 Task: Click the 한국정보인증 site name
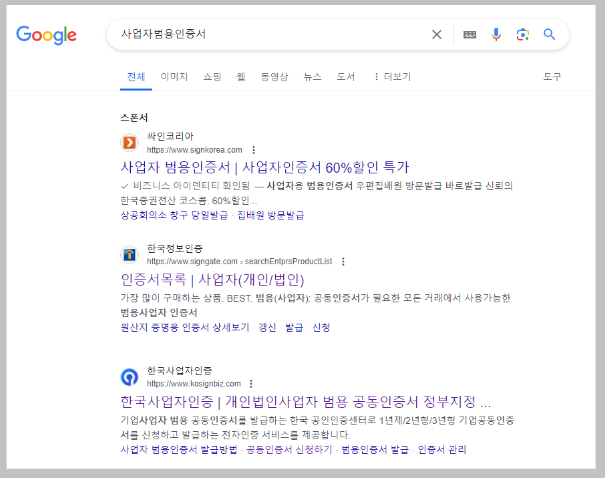175,248
